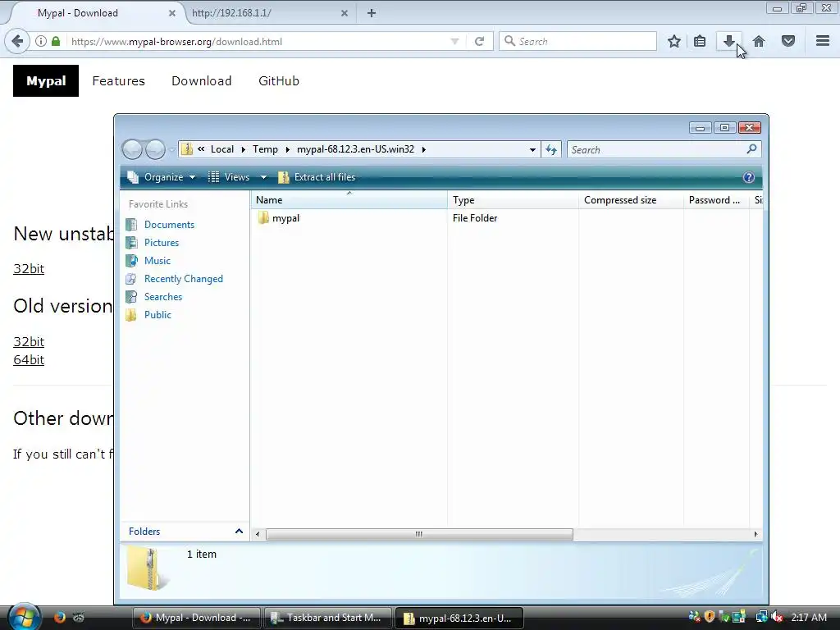Open Public favorite link

(157, 314)
